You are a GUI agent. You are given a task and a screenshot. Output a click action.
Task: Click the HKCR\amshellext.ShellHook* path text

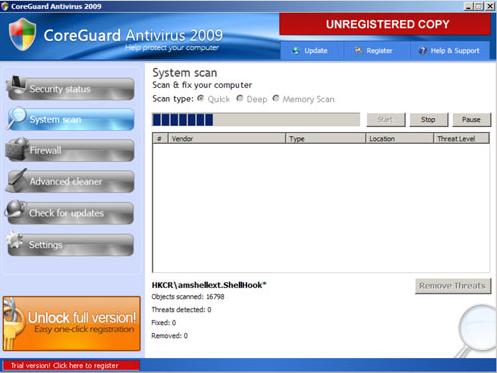(209, 285)
